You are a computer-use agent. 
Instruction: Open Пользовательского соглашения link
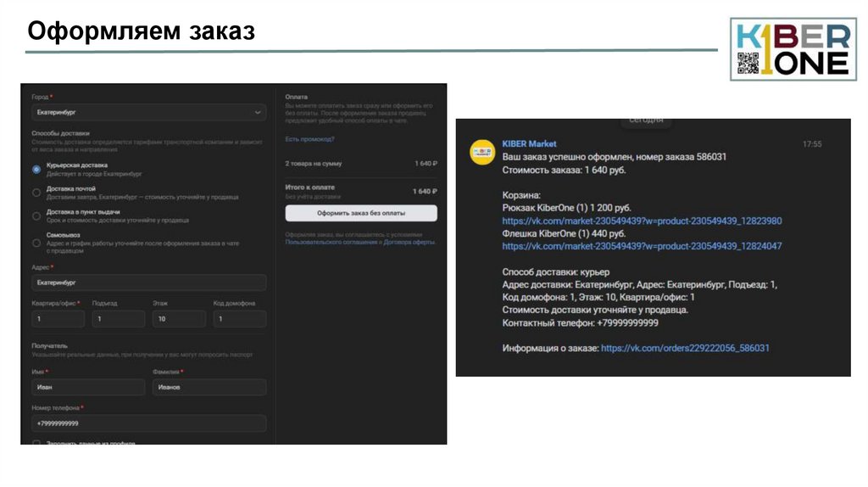[331, 242]
